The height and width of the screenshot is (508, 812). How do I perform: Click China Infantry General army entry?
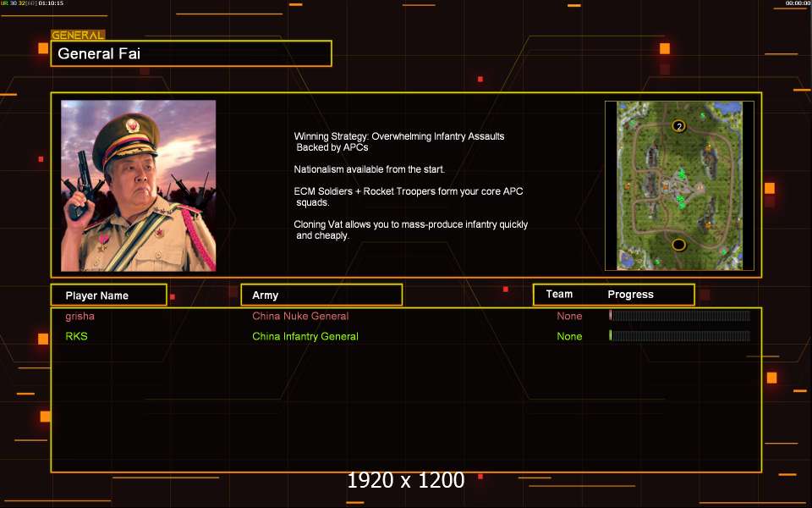305,336
